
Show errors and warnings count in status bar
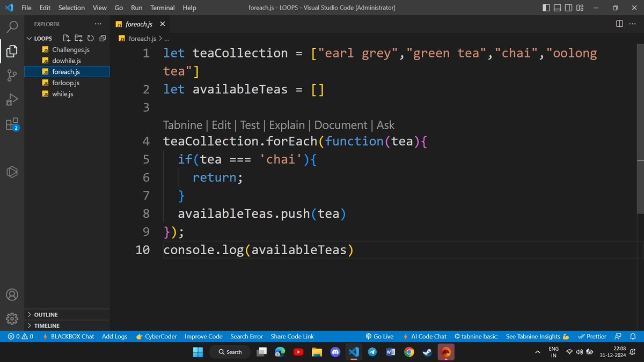(20, 336)
